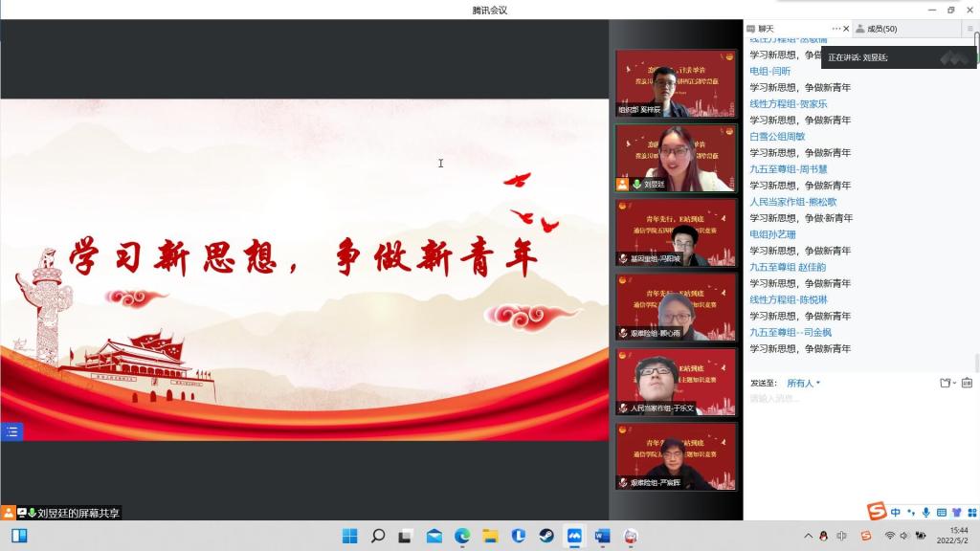Toggle Sogou Chinese/English input mode
The height and width of the screenshot is (551, 980).
click(896, 512)
